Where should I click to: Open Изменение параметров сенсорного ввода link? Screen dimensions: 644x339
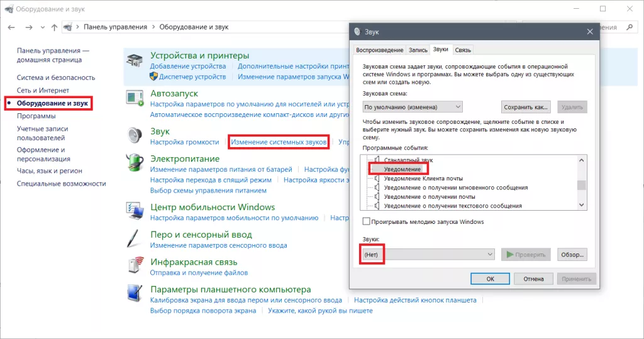218,245
